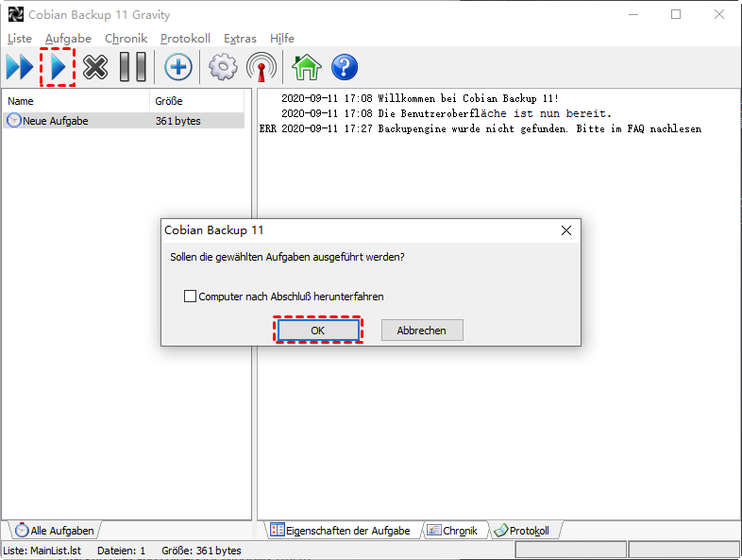Close the Cobian Backup 11 Gravity window
This screenshot has width=742, height=560.
(718, 15)
